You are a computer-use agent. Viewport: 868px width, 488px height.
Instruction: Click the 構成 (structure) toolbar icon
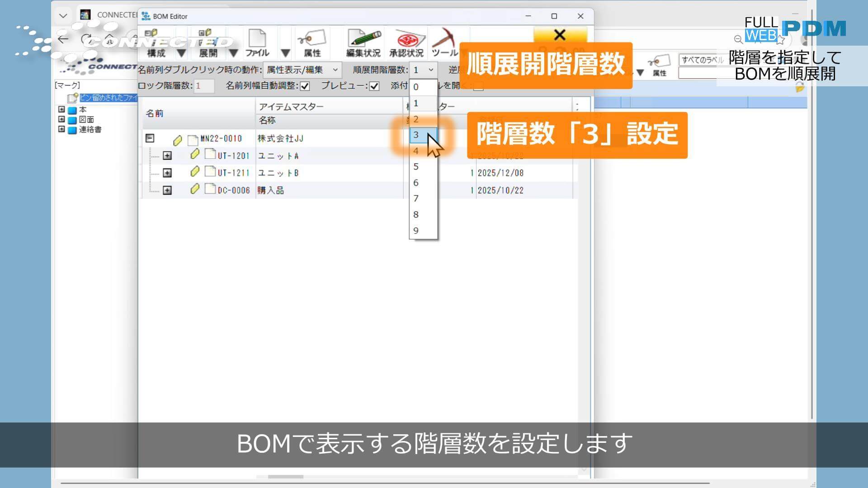tap(156, 43)
